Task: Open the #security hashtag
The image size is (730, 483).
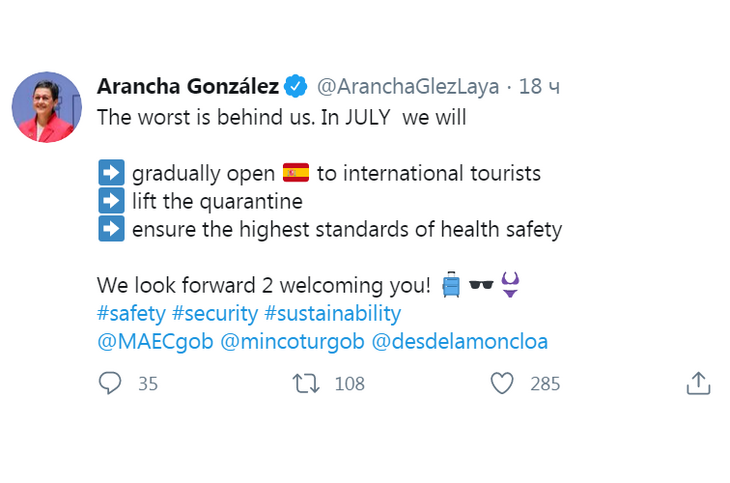Action: [215, 313]
